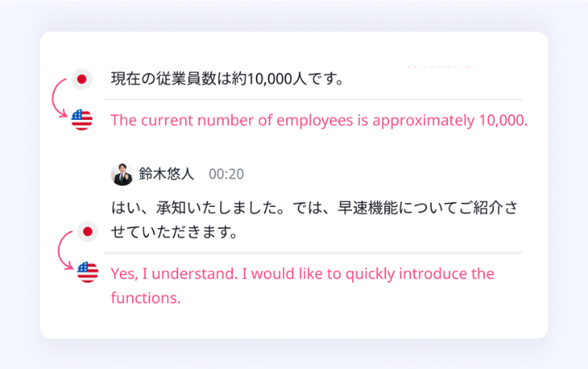This screenshot has width=588, height=369.
Task: Select the Japanese sentence 現在の従業員数は約10,000人です。
Action: pos(227,79)
